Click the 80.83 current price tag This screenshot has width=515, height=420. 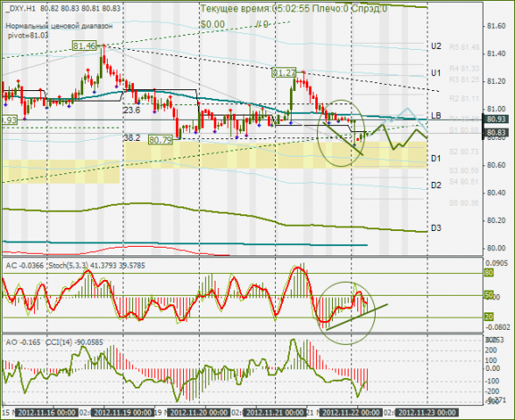(496, 133)
